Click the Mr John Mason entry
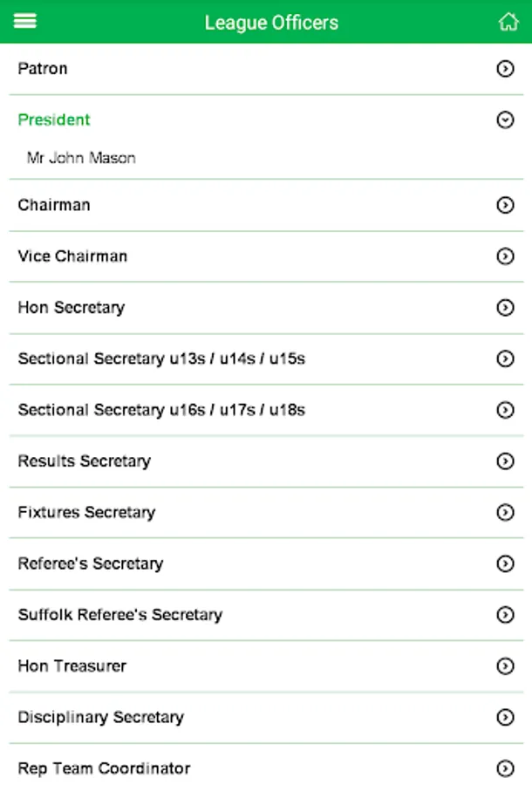 (x=81, y=158)
